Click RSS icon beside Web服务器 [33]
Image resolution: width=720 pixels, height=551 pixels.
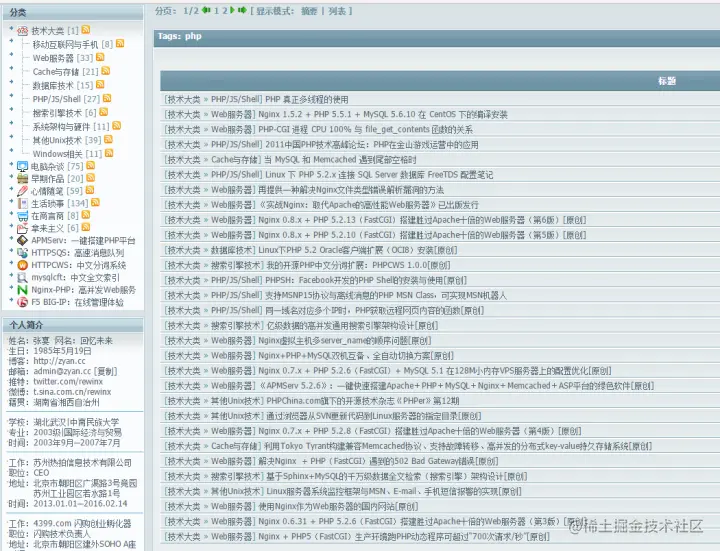[x=100, y=57]
